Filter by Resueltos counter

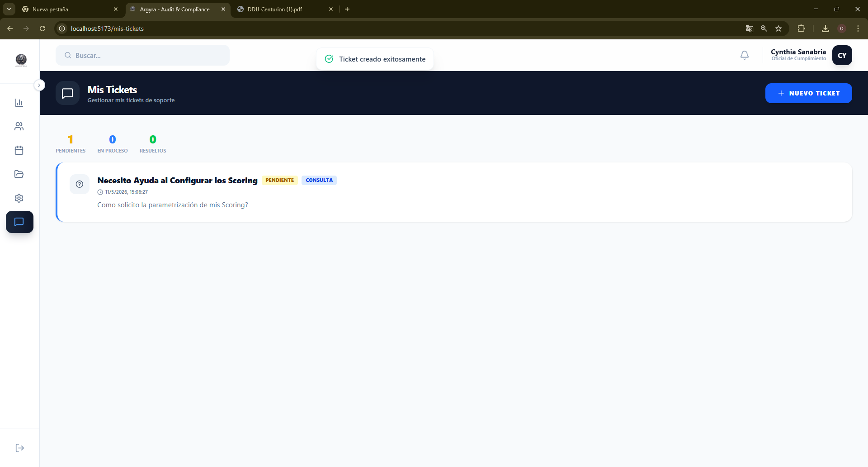click(x=153, y=144)
